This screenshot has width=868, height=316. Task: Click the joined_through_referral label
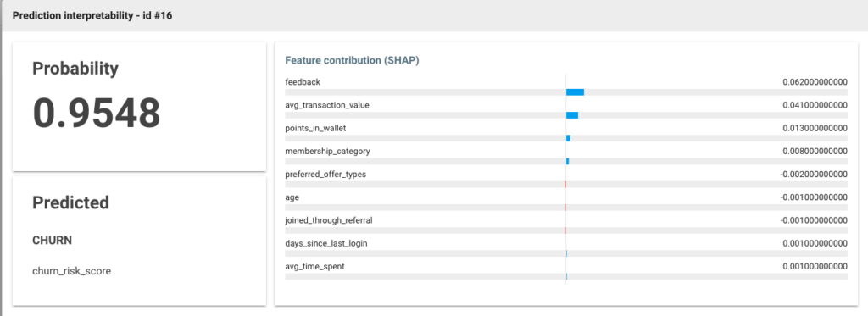329,220
